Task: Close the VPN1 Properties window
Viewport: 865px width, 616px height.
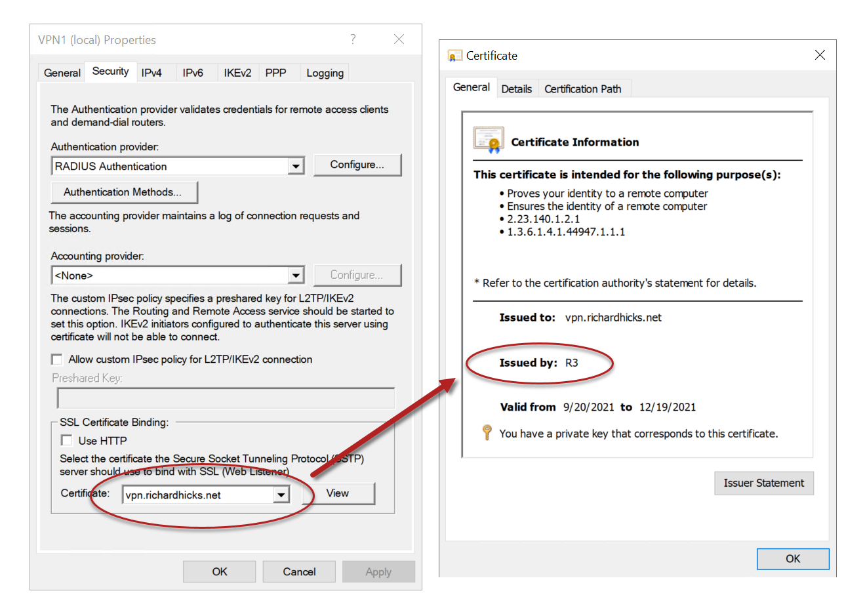Action: tap(399, 39)
